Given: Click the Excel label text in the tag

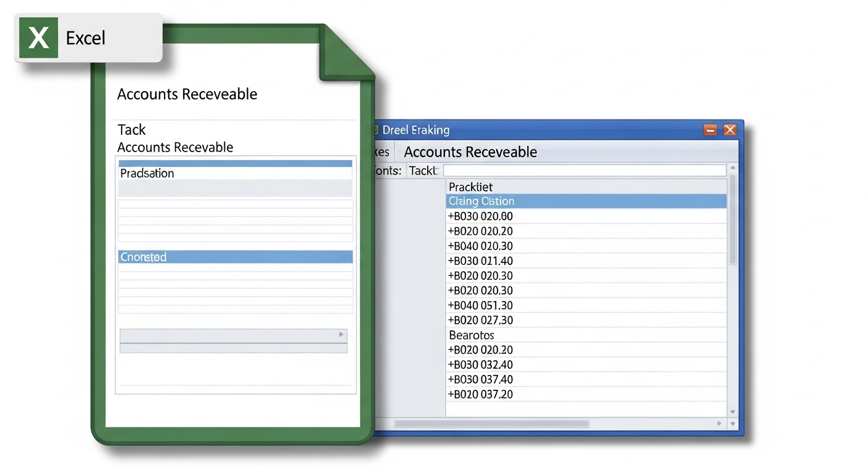Looking at the screenshot, I should (x=86, y=38).
